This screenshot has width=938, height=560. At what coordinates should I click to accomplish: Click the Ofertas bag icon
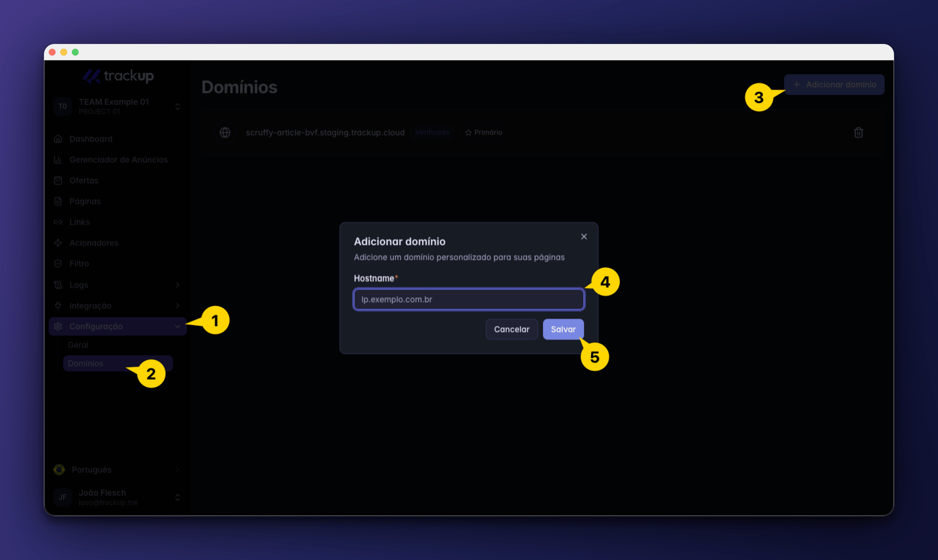(x=58, y=180)
